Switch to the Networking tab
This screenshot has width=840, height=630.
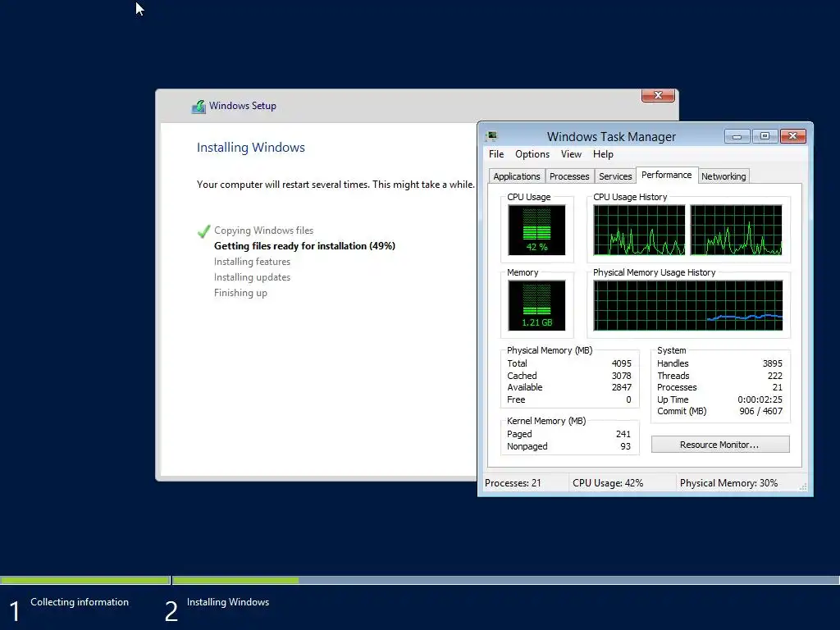tap(724, 176)
